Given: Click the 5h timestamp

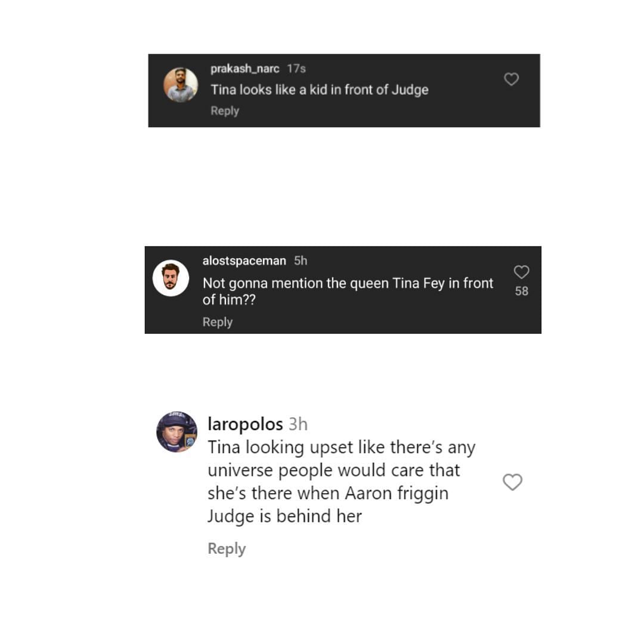Looking at the screenshot, I should coord(301,261).
